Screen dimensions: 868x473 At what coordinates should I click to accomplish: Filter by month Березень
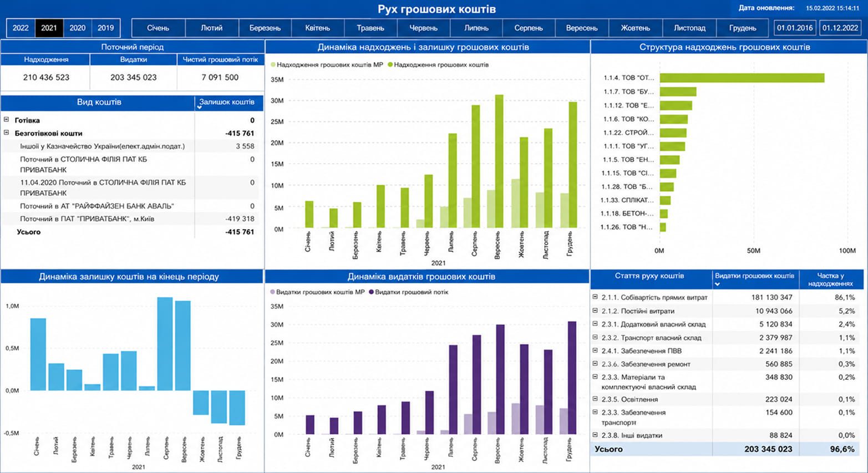(x=265, y=28)
